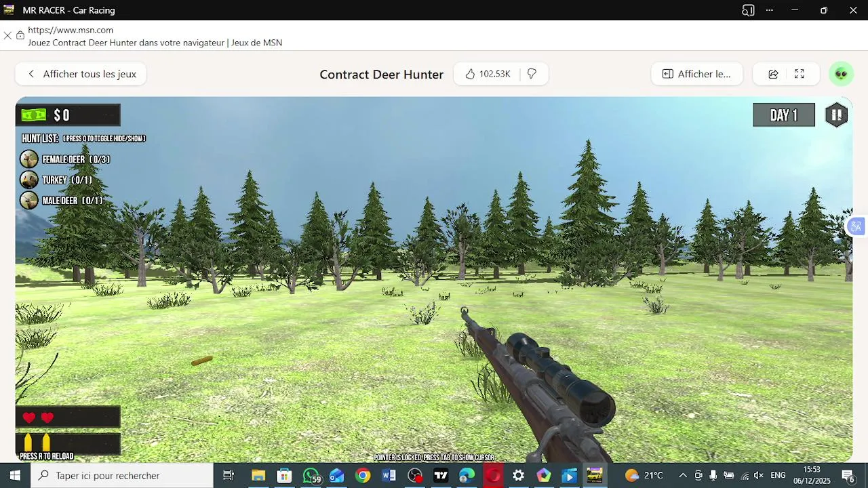This screenshot has height=488, width=868.
Task: Open the Settings gear in the taskbar
Action: (x=518, y=476)
